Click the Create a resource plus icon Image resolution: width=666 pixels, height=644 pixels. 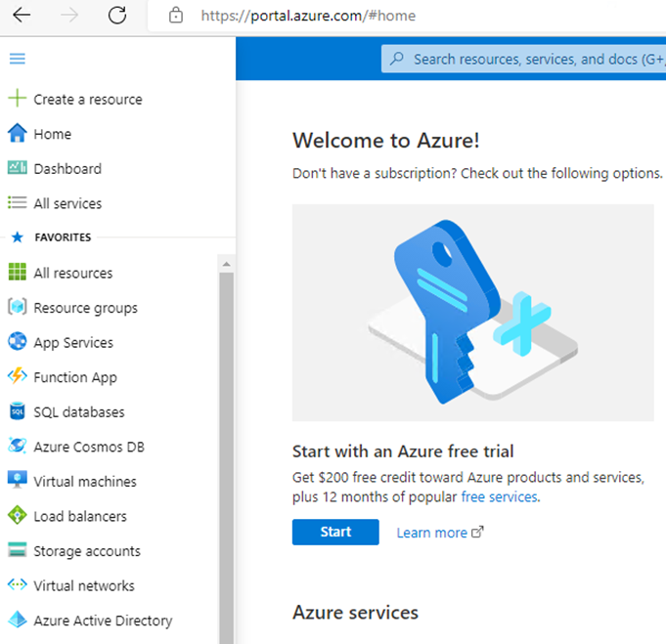pyautogui.click(x=17, y=99)
